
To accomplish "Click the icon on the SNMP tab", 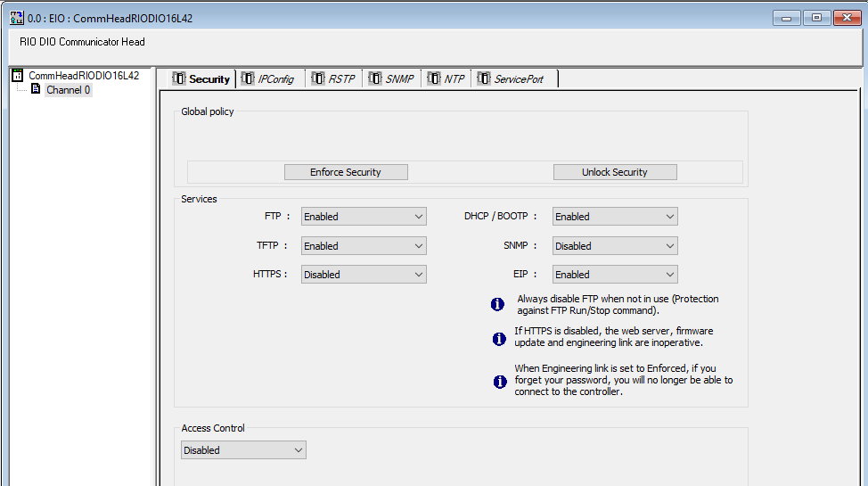I will pos(374,79).
